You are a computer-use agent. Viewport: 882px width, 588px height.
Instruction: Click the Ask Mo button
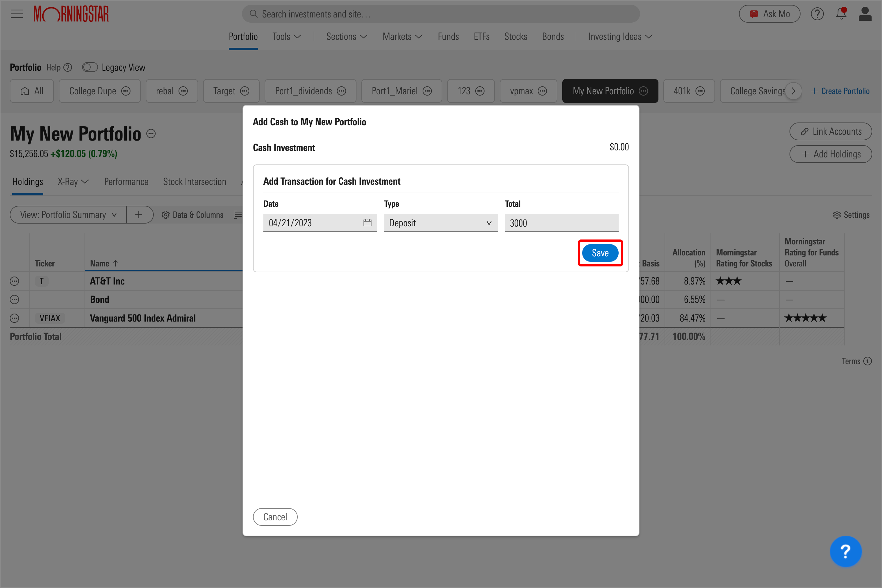770,14
